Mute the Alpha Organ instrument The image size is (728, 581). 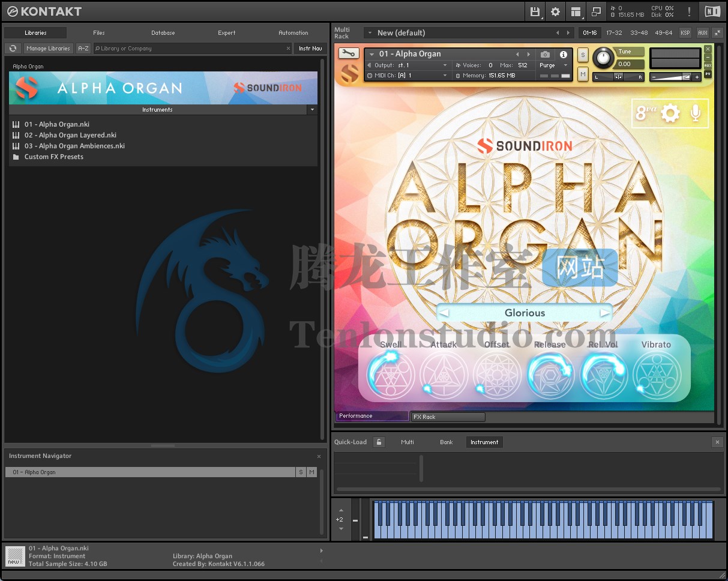[x=582, y=73]
